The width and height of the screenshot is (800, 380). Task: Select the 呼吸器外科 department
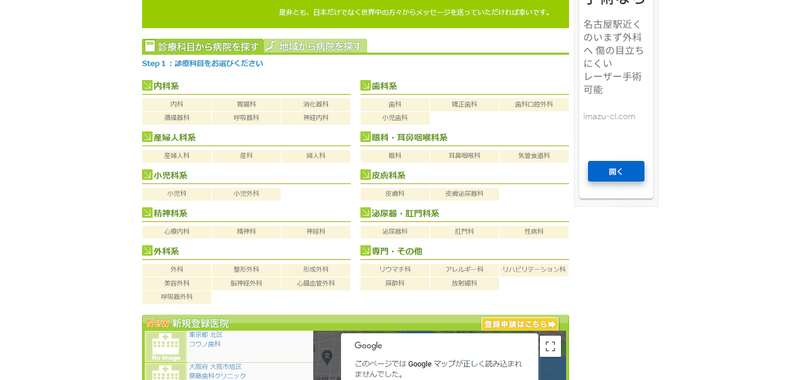point(177,297)
